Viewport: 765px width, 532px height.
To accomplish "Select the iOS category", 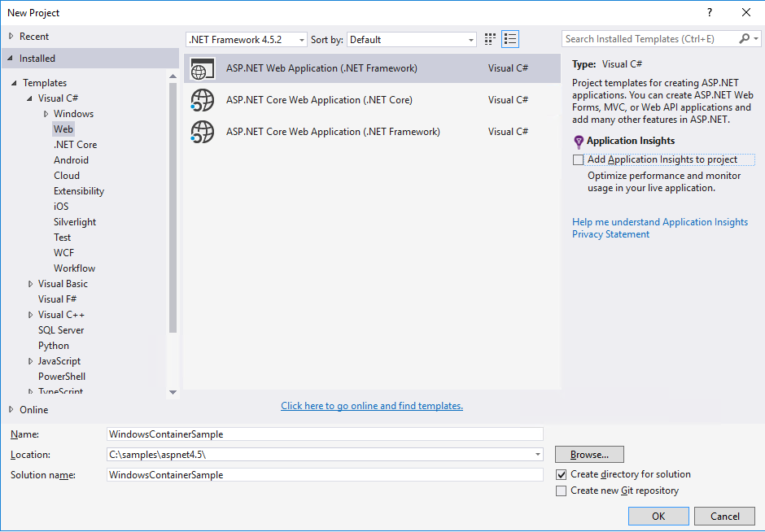I will (x=61, y=207).
